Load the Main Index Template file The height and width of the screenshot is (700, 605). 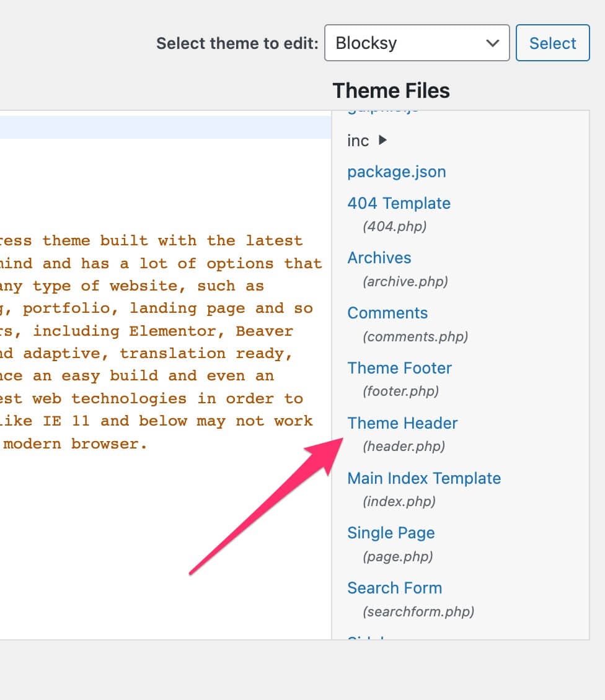point(424,478)
